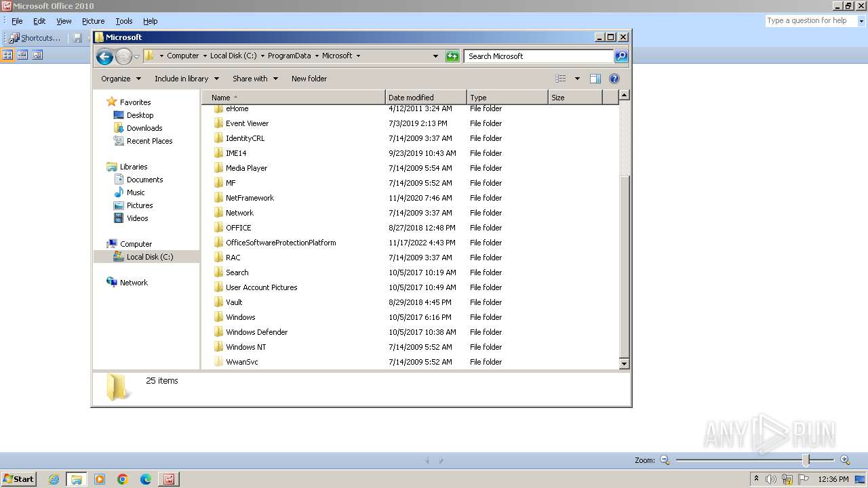The height and width of the screenshot is (488, 868).
Task: Show the preview pane icon
Action: pyautogui.click(x=595, y=79)
